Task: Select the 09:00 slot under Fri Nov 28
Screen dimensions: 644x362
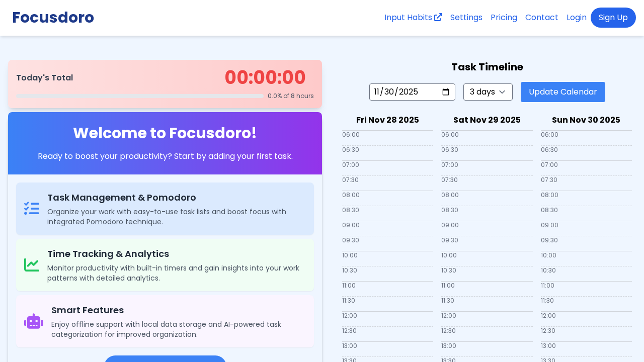Action: [387, 229]
